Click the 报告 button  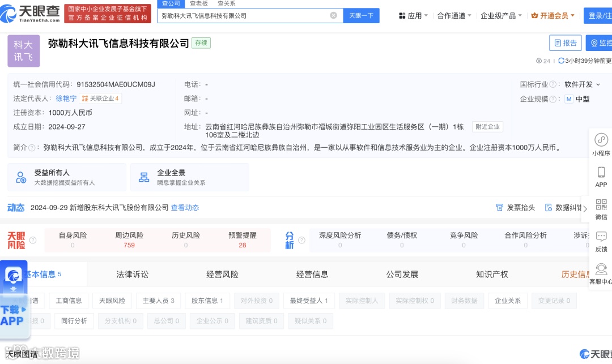pos(565,43)
